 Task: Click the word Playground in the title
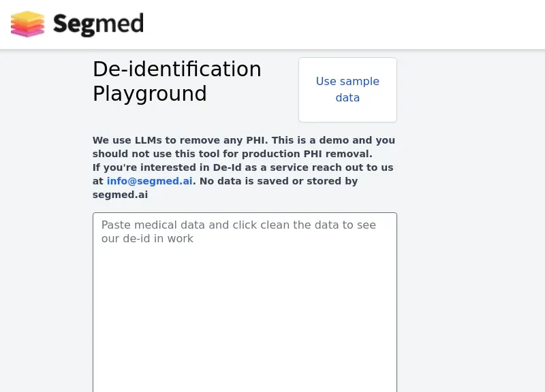(150, 93)
